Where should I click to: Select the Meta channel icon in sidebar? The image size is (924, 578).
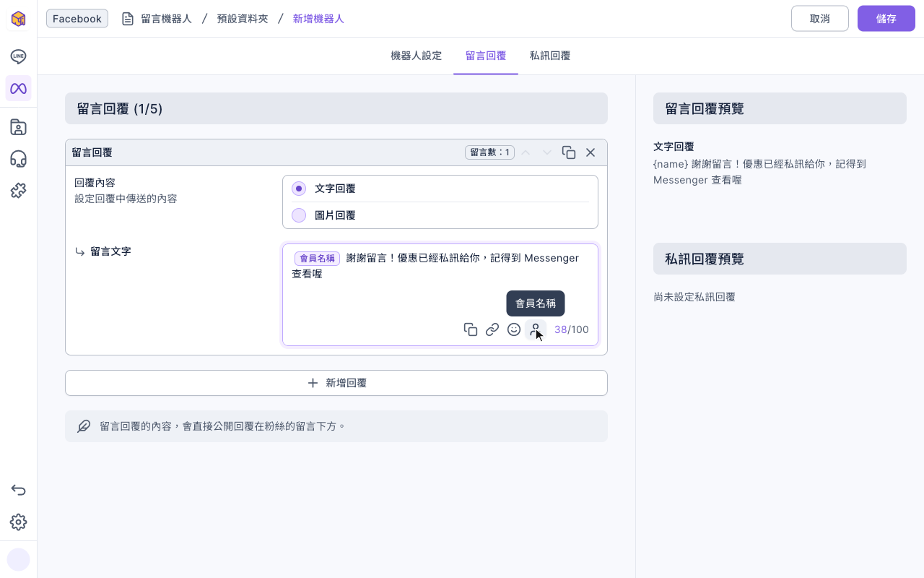coord(19,88)
